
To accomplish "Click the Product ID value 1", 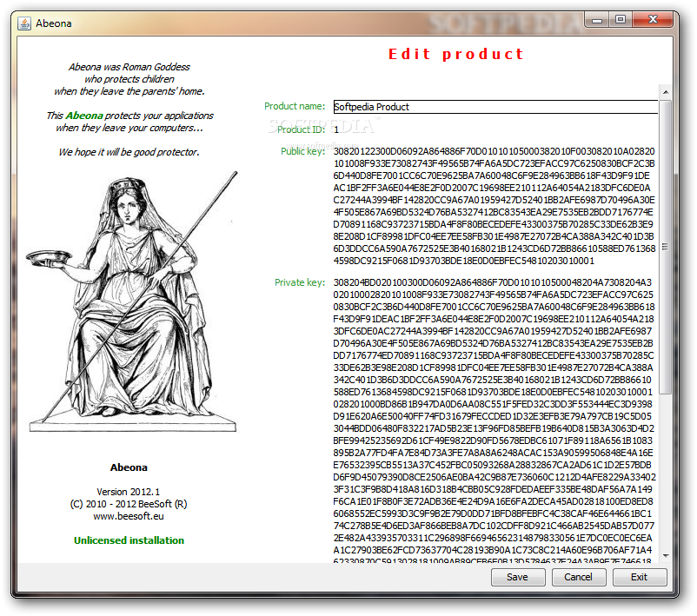I will pyautogui.click(x=336, y=129).
